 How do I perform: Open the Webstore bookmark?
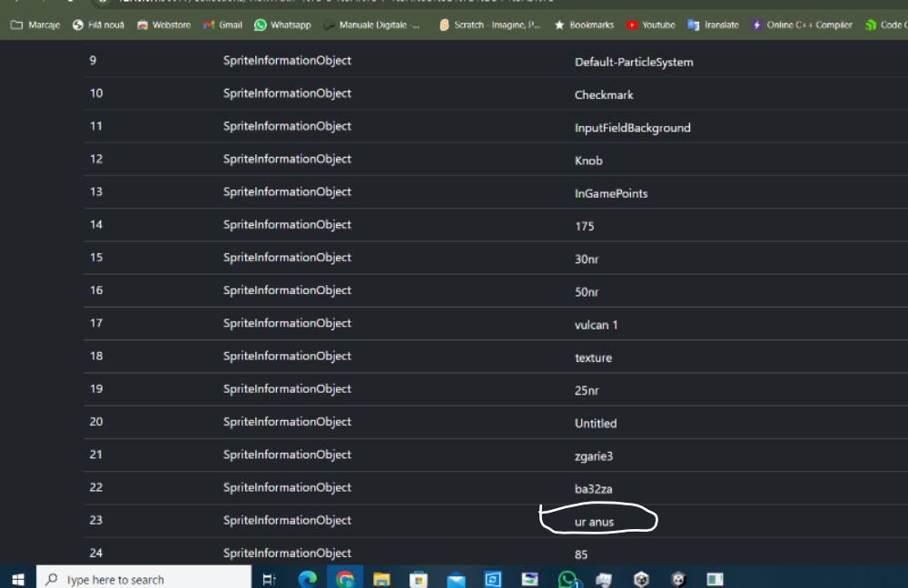click(163, 24)
